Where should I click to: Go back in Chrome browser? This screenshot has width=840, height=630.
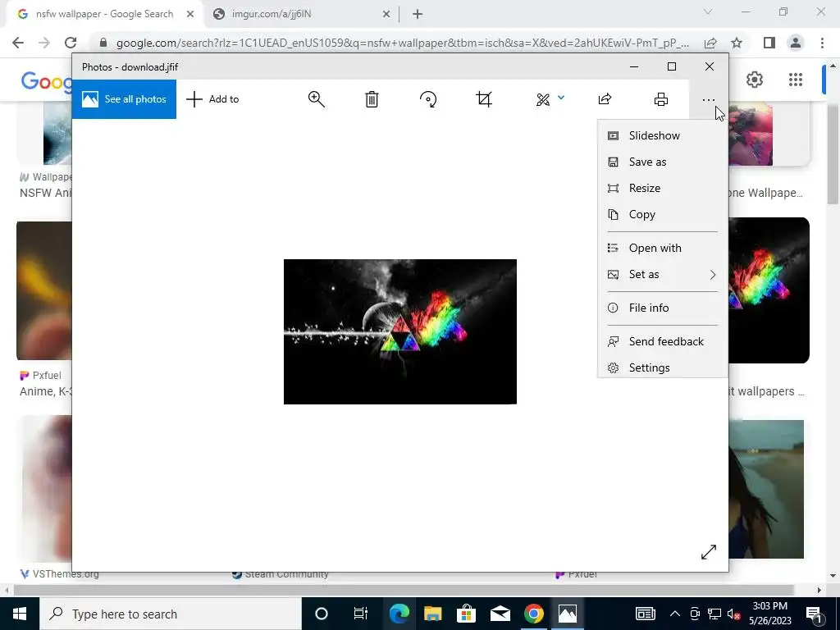pos(18,43)
